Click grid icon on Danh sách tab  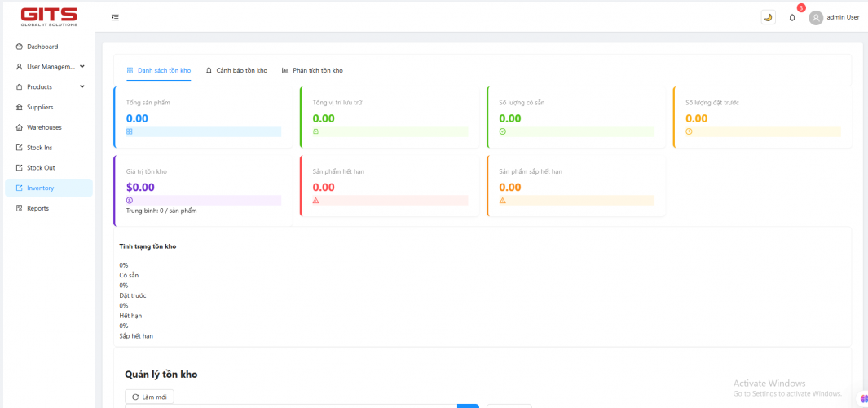coord(130,70)
